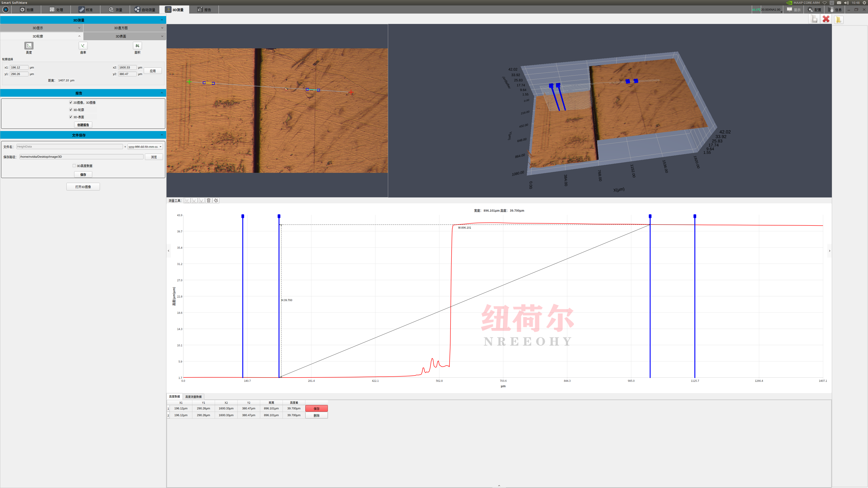
Task: Click the first curve measurement tool icon
Action: tap(187, 200)
